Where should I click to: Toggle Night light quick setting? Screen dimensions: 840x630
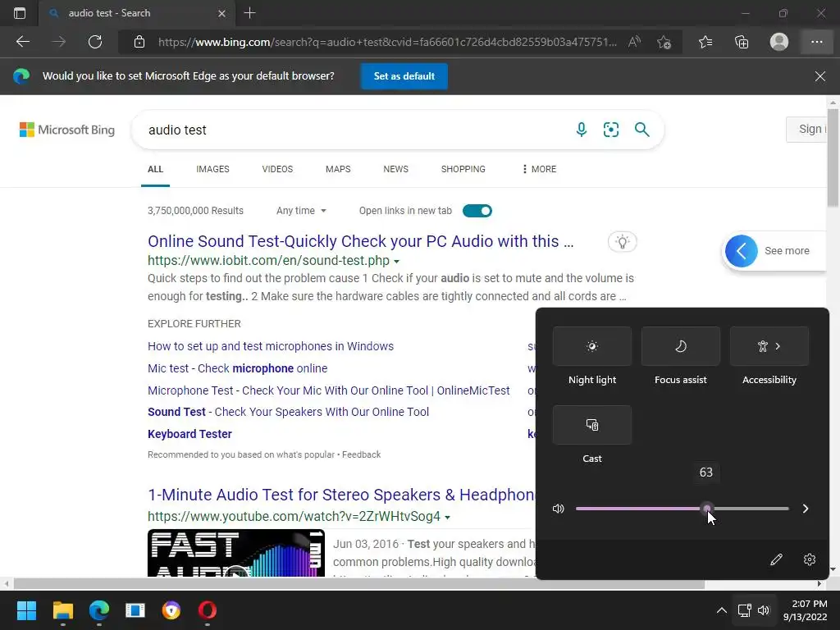click(x=592, y=346)
